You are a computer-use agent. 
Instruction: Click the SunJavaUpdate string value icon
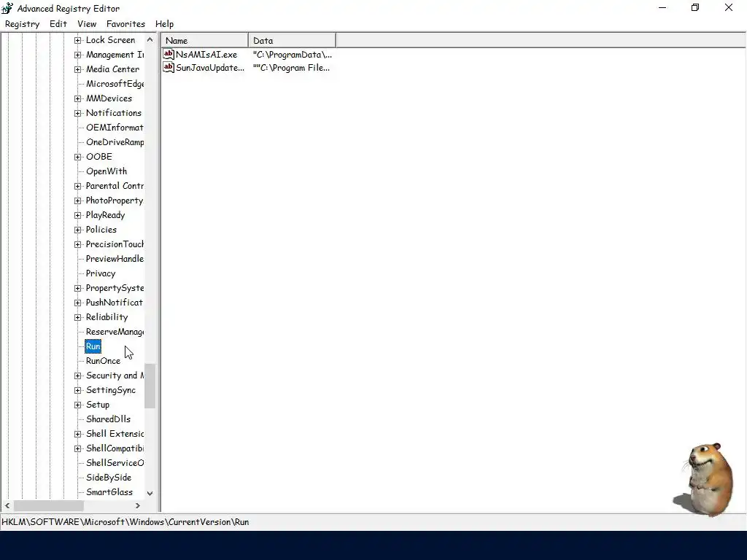coord(169,68)
